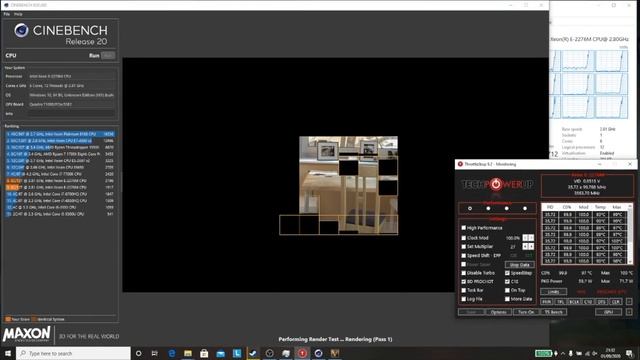Switch to Cinebench taskbar icon
The width and height of the screenshot is (640, 360).
(x=318, y=353)
